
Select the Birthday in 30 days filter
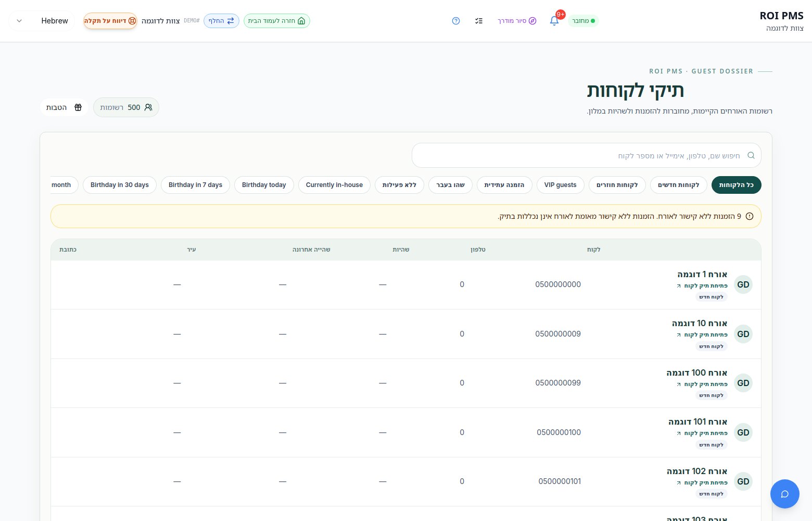pos(120,185)
